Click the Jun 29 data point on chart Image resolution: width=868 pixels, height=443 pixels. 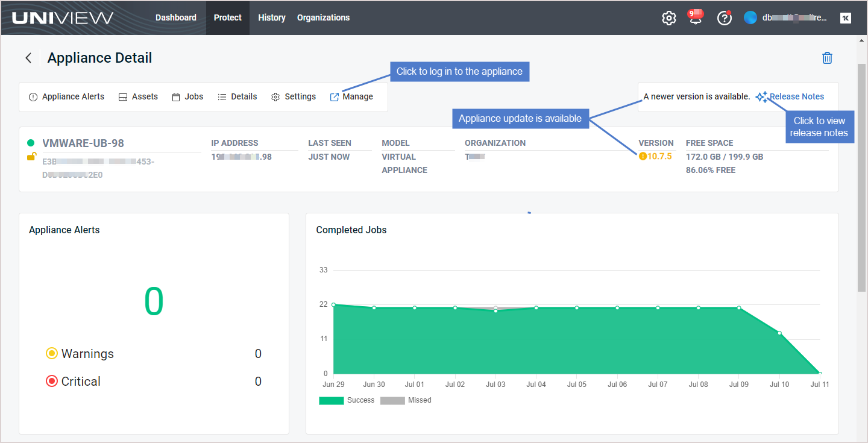tap(333, 305)
